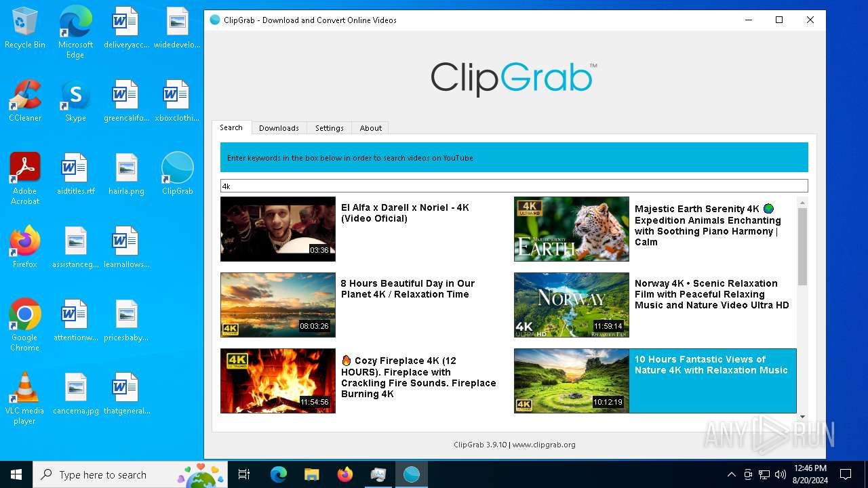The image size is (868, 488).
Task: Maximize the ClipGrab window
Action: tap(779, 20)
